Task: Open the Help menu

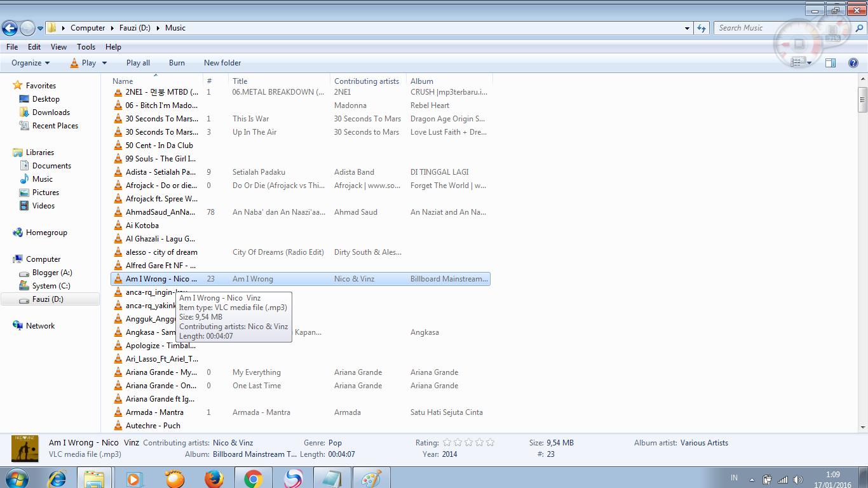Action: [113, 47]
